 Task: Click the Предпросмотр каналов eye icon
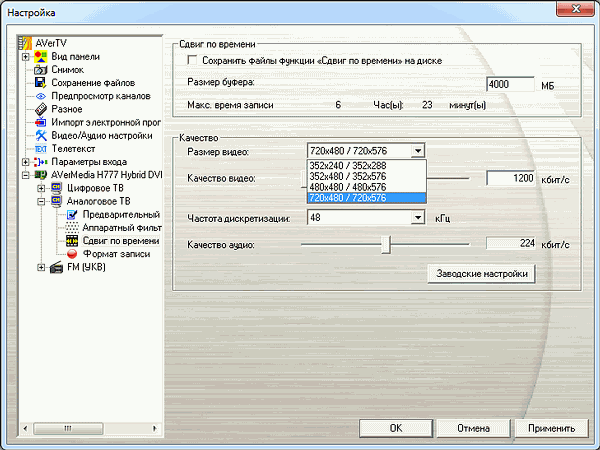coord(41,96)
